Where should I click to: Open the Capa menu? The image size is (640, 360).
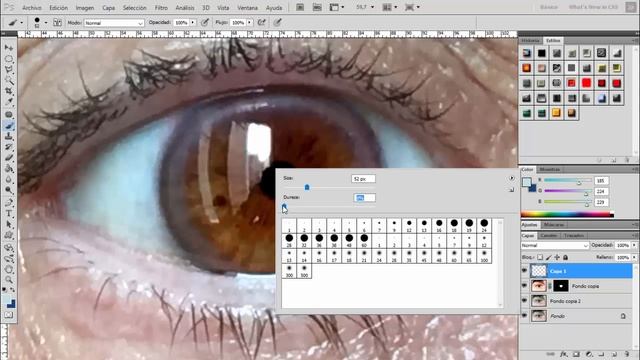pyautogui.click(x=108, y=8)
